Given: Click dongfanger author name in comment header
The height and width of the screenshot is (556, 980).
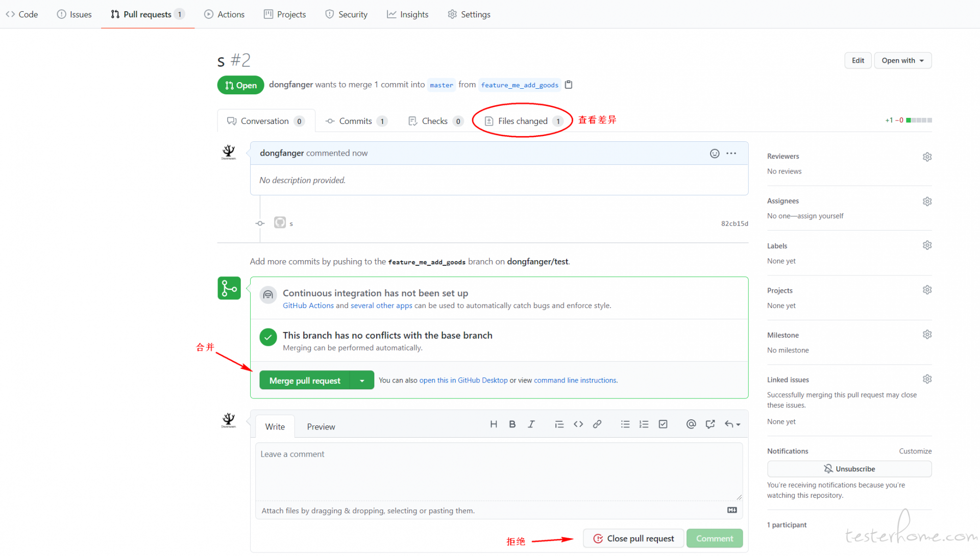Looking at the screenshot, I should click(282, 153).
